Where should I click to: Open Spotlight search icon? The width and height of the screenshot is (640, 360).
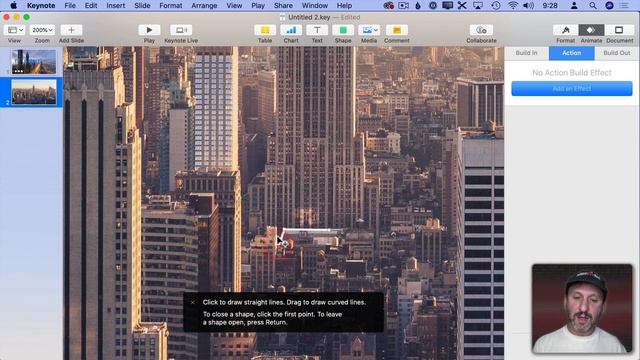(593, 6)
